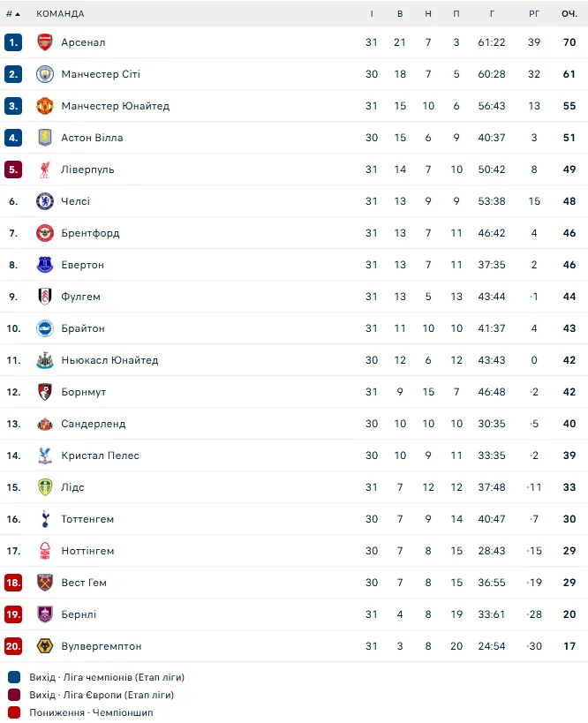588x723 pixels.
Task: Click the Liverpool club crest
Action: coord(45,169)
